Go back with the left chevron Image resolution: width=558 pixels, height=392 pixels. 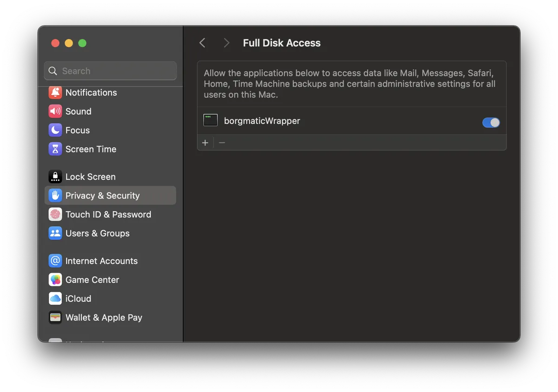tap(202, 43)
